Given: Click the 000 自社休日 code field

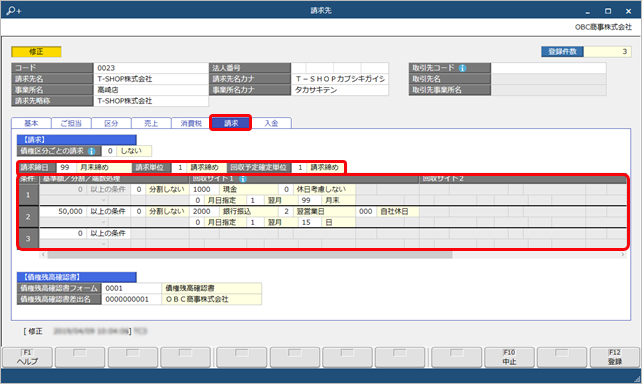Looking at the screenshot, I should [x=366, y=211].
